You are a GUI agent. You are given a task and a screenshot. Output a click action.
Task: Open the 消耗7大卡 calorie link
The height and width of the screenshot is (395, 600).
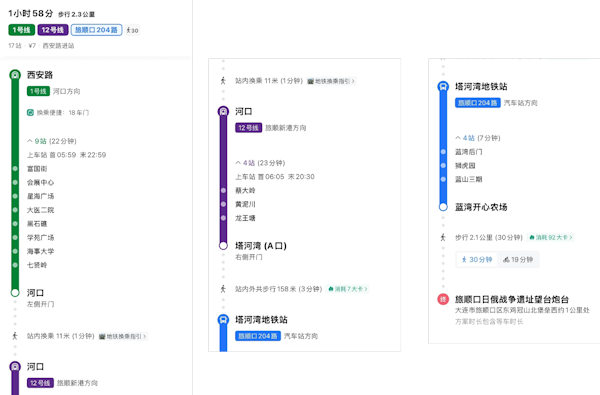click(x=348, y=289)
